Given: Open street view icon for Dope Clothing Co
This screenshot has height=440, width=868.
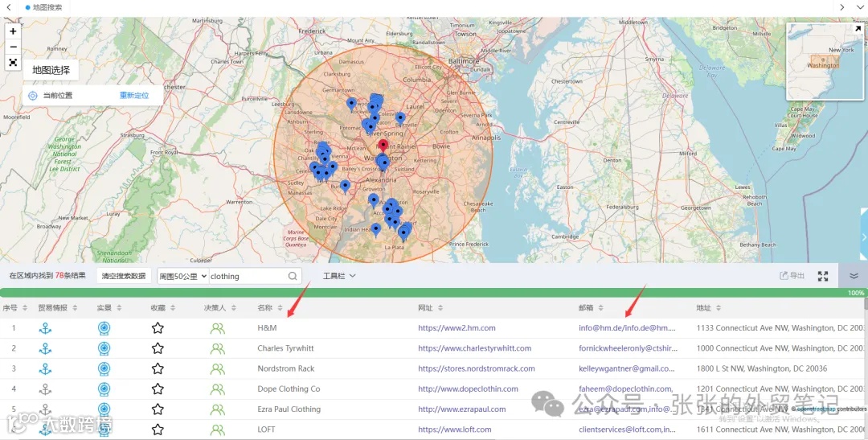Looking at the screenshot, I should (104, 389).
